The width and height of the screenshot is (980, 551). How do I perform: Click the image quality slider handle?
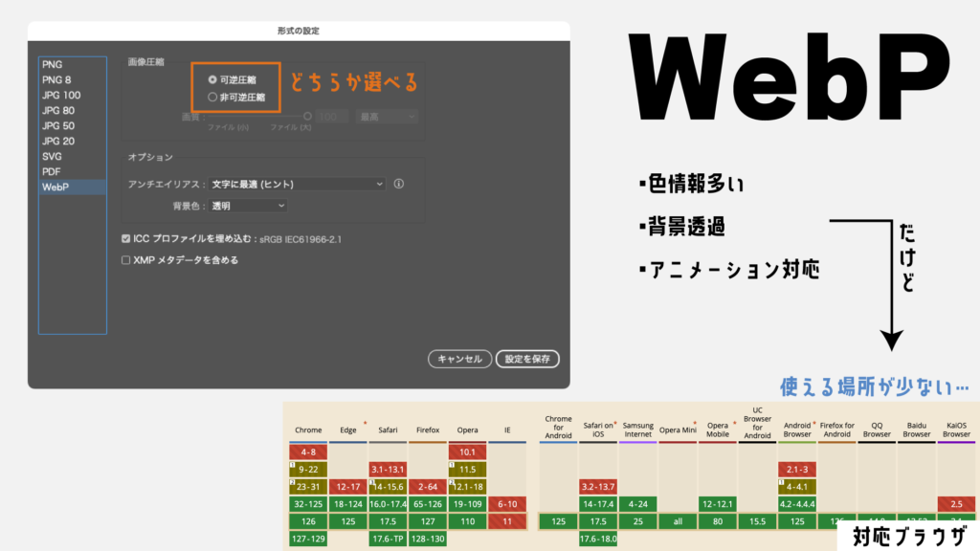307,117
